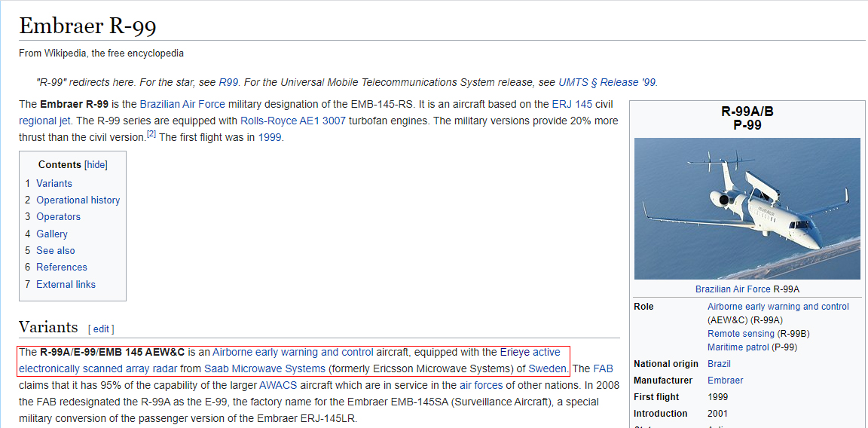Image resolution: width=868 pixels, height=428 pixels.
Task: Jump to Operators in contents
Action: pyautogui.click(x=58, y=216)
